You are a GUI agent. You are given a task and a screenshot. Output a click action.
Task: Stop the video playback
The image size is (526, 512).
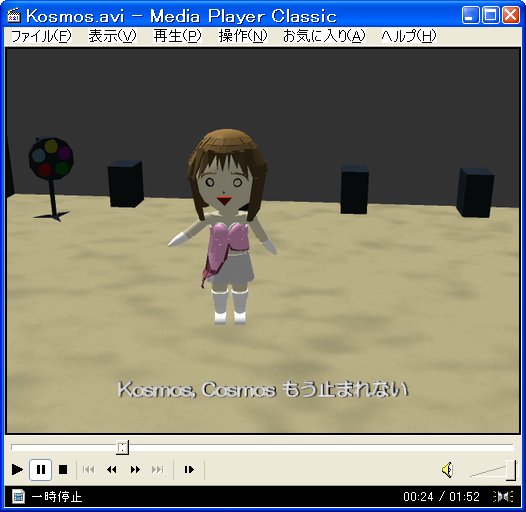click(x=63, y=469)
